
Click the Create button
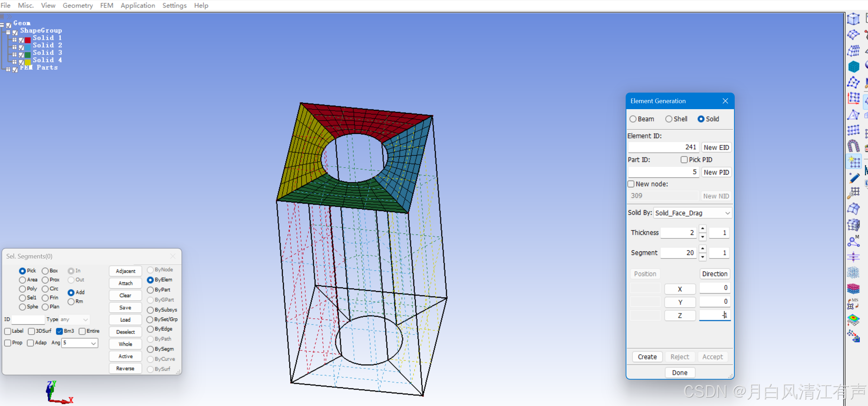(x=647, y=357)
